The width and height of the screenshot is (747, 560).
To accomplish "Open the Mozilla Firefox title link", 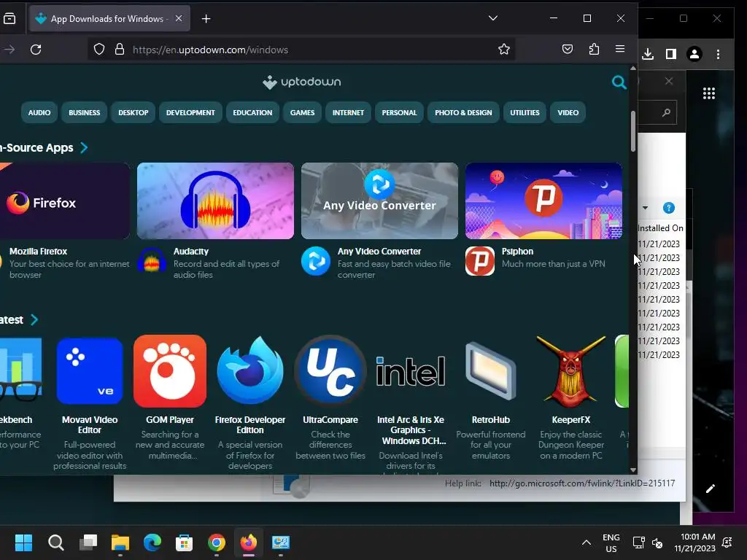I will [38, 252].
